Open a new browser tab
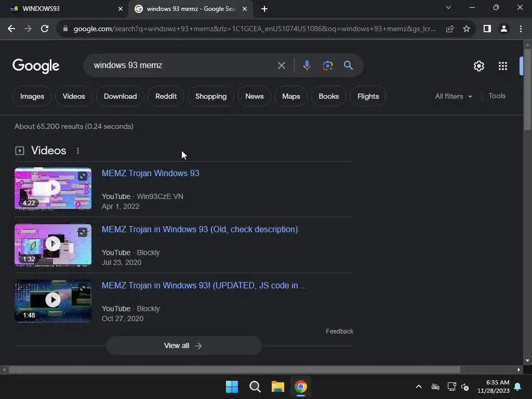532x399 pixels. 264,9
